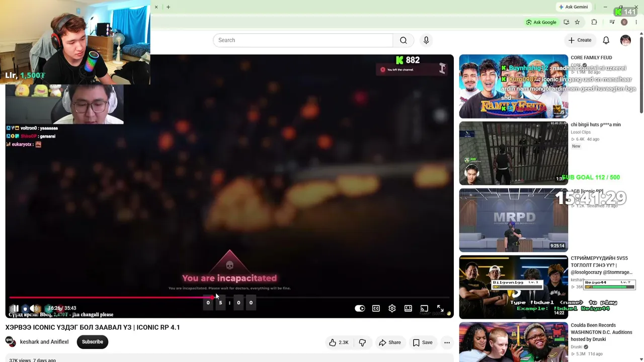Cast the video with the cast icon
The image size is (644, 362).
(x=424, y=308)
